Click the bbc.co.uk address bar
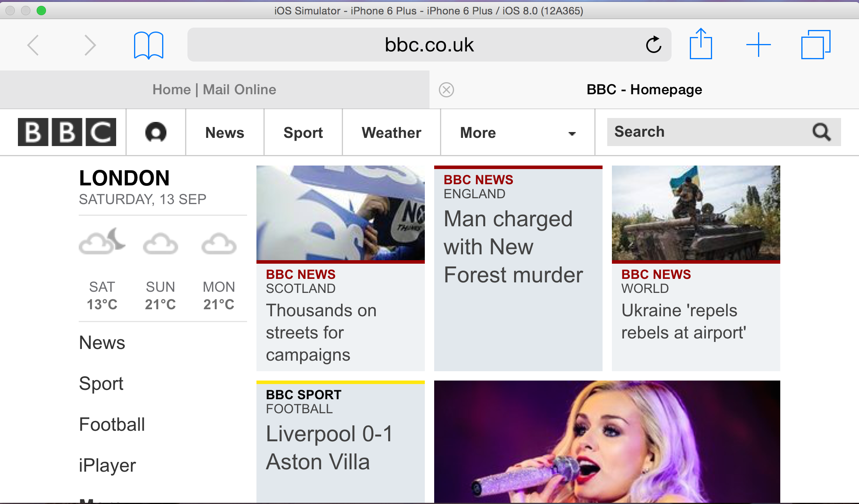Screen dimensions: 859x504 pos(429,44)
